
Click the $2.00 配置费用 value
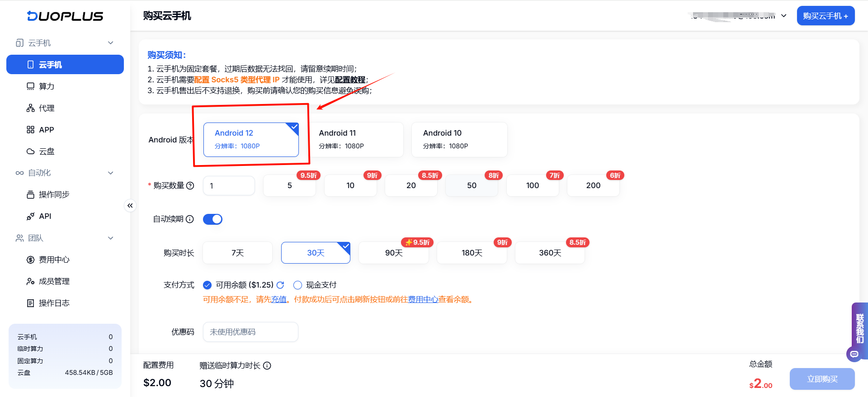tap(157, 383)
